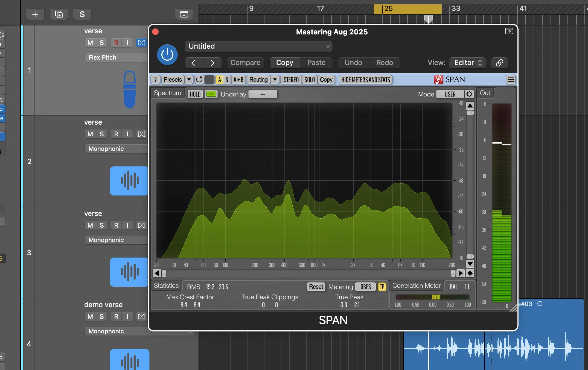Image resolution: width=588 pixels, height=370 pixels.
Task: Click Reset in the Statistics section
Action: coord(316,287)
